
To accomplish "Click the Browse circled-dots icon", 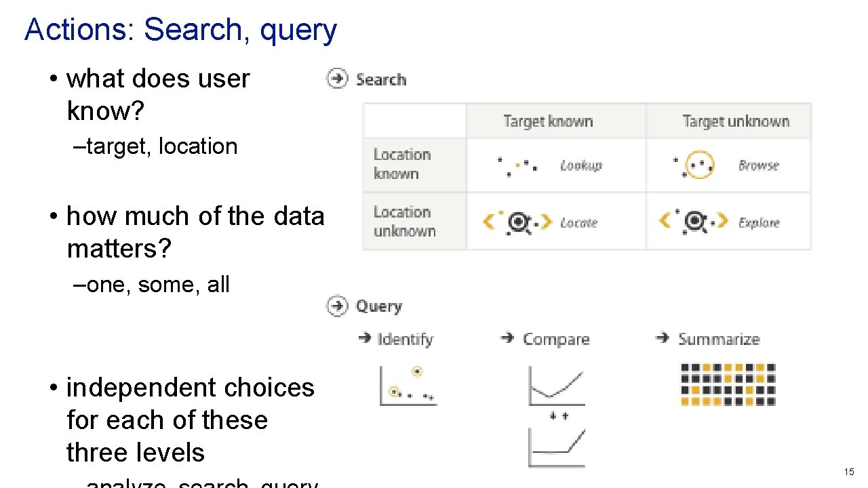I will tap(696, 165).
